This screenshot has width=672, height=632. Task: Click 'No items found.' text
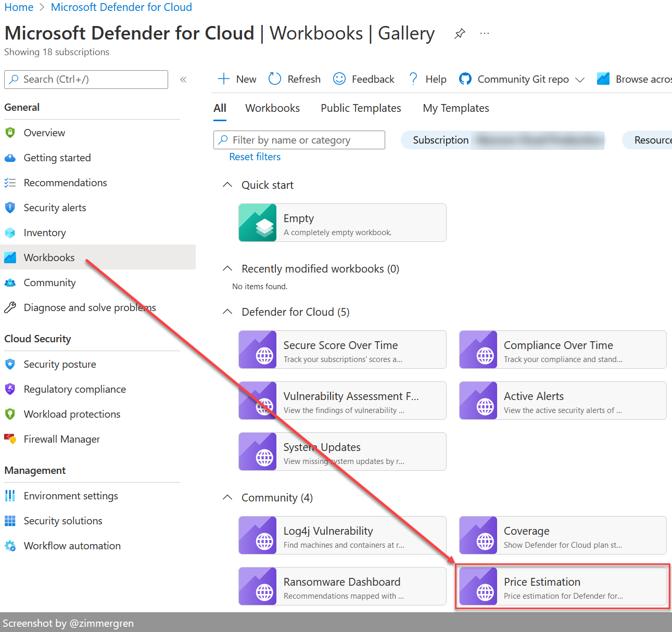(x=260, y=287)
